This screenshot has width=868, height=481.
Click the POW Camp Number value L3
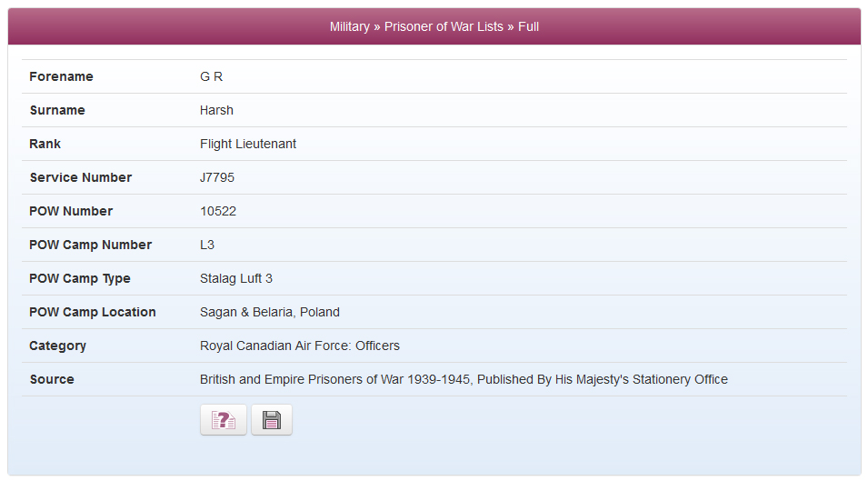tap(207, 245)
